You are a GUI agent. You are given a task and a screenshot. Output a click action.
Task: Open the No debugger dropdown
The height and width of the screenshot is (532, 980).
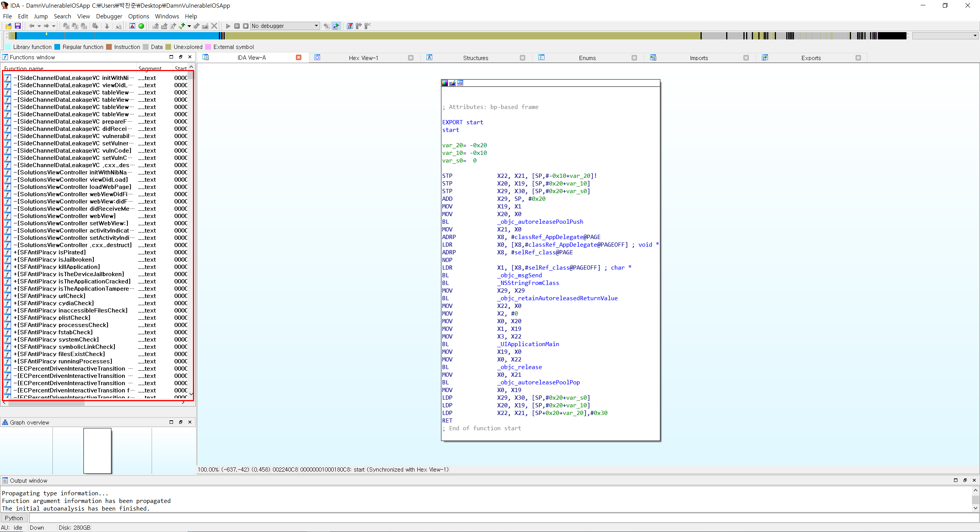pos(316,26)
